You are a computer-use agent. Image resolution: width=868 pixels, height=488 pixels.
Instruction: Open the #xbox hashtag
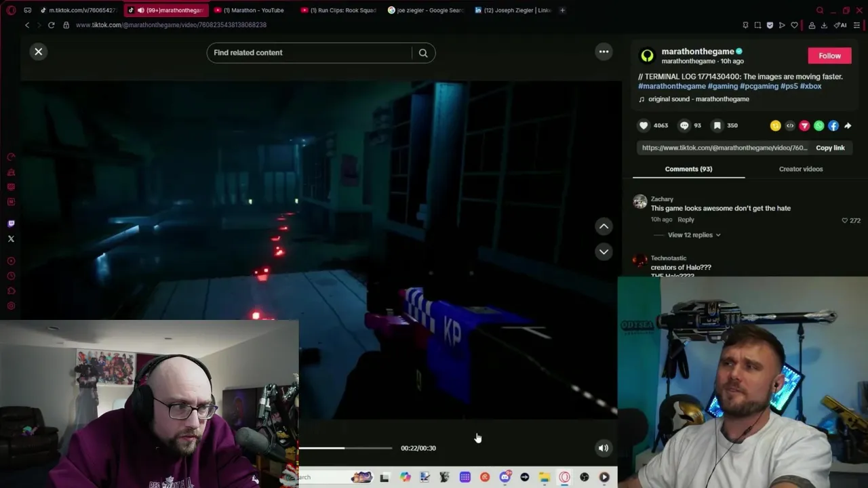[x=810, y=86]
